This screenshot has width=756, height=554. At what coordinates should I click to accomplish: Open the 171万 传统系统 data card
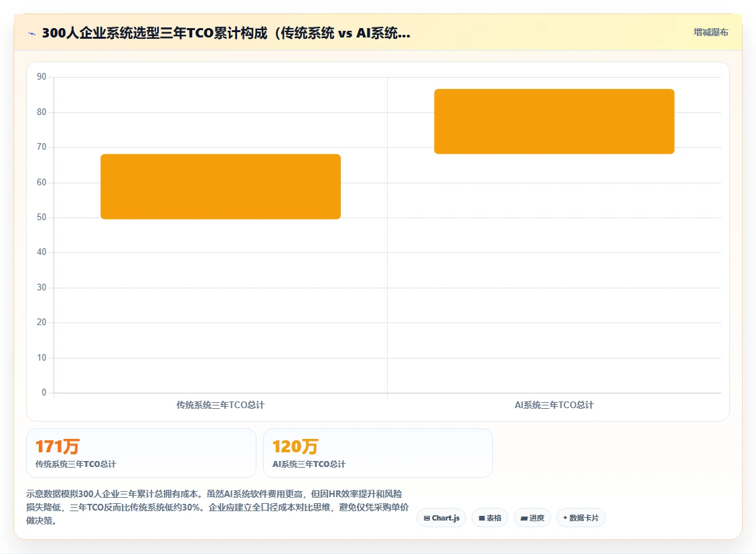(x=141, y=453)
